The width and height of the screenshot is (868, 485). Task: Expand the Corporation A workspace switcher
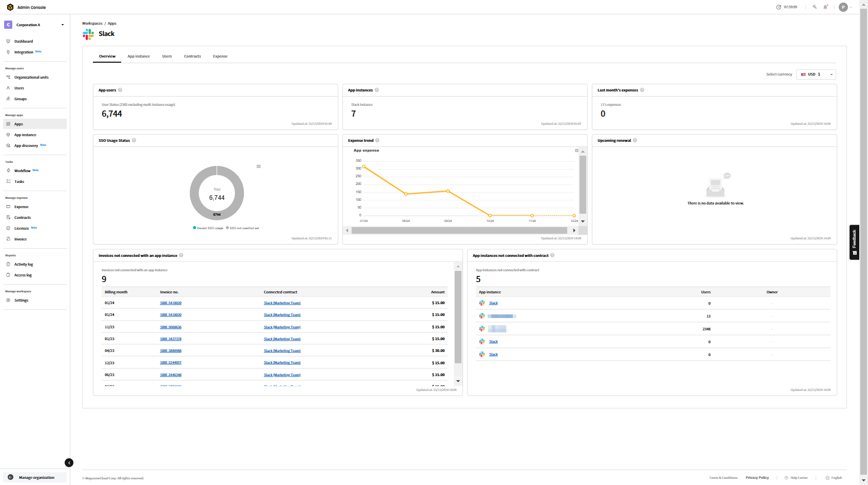(x=35, y=25)
